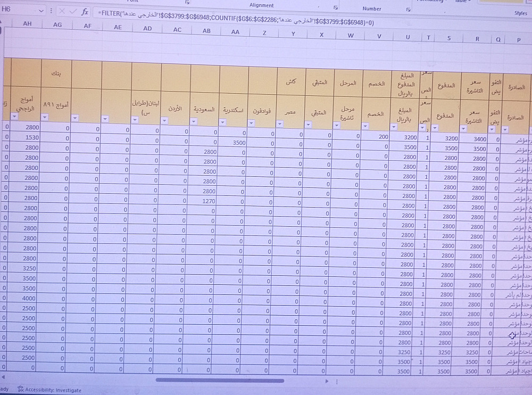The height and width of the screenshot is (395, 532).
Task: Click horizontal scroll right arrow
Action: tap(327, 381)
